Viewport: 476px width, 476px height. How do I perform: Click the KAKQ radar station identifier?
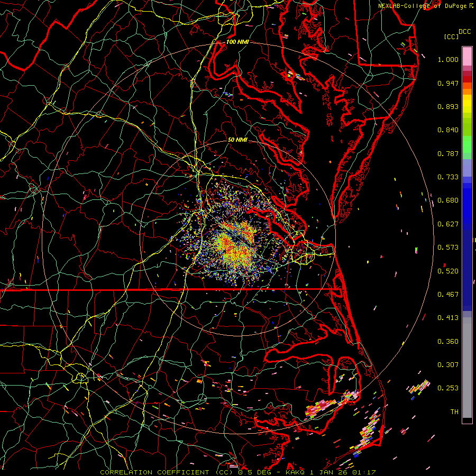pyautogui.click(x=296, y=472)
